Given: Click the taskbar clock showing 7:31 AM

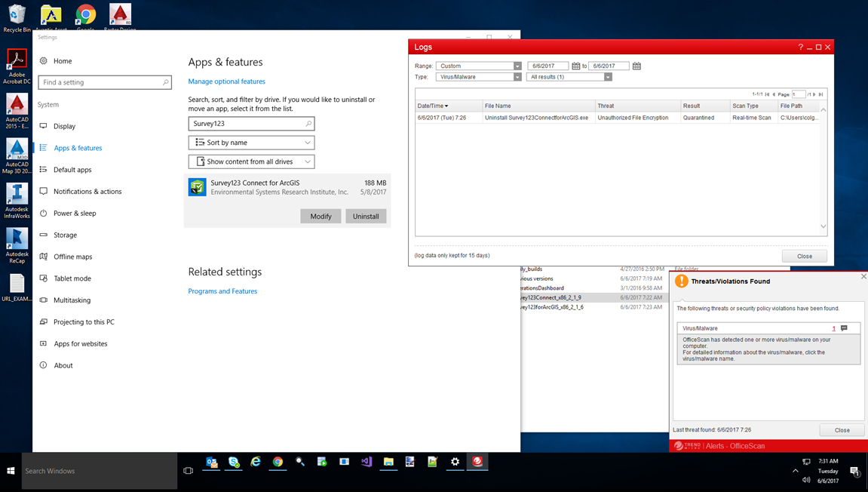Looking at the screenshot, I should (x=828, y=471).
